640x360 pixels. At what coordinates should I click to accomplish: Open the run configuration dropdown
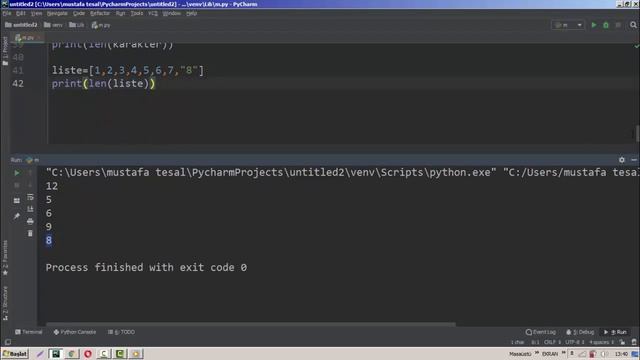(x=568, y=25)
